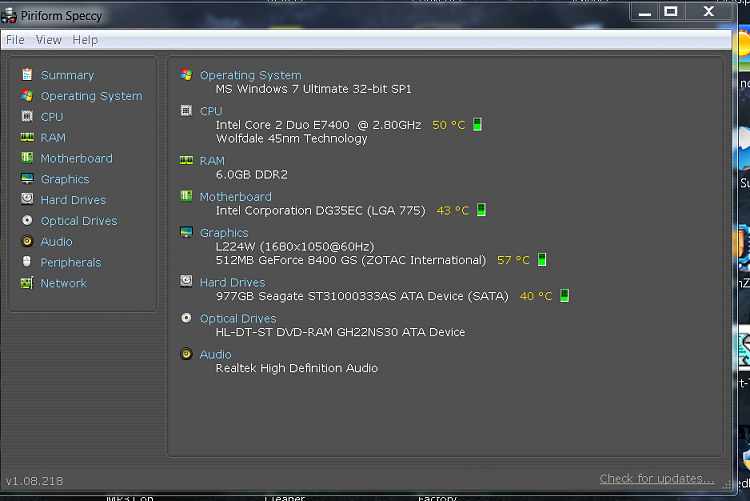Click the CPU heading link in summary
This screenshot has width=750, height=501.
(x=211, y=111)
